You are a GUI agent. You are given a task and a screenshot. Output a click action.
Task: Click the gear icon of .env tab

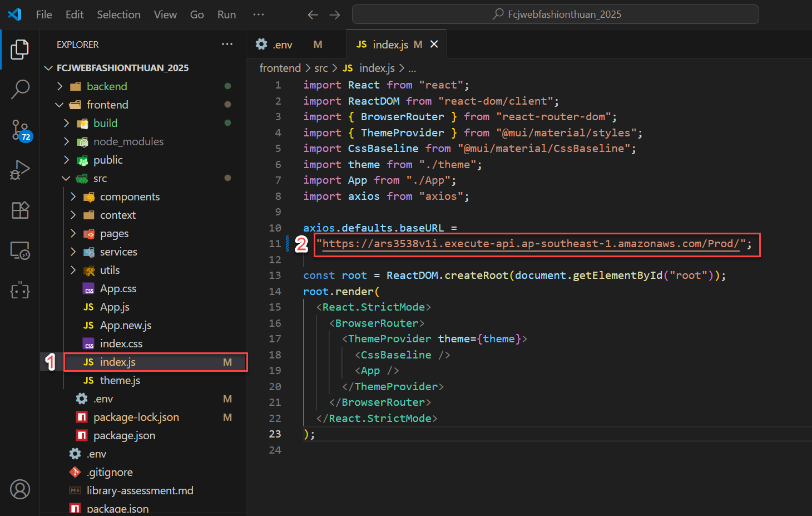point(261,44)
